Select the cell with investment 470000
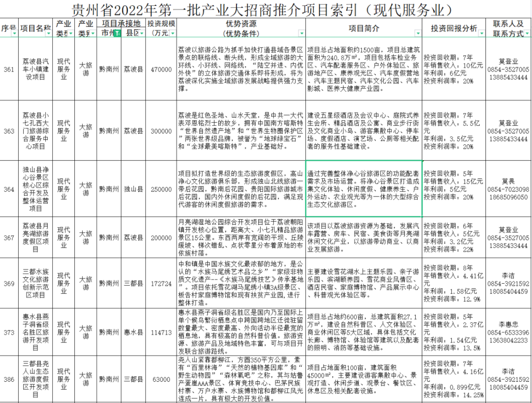The height and width of the screenshot is (403, 532). pos(161,69)
